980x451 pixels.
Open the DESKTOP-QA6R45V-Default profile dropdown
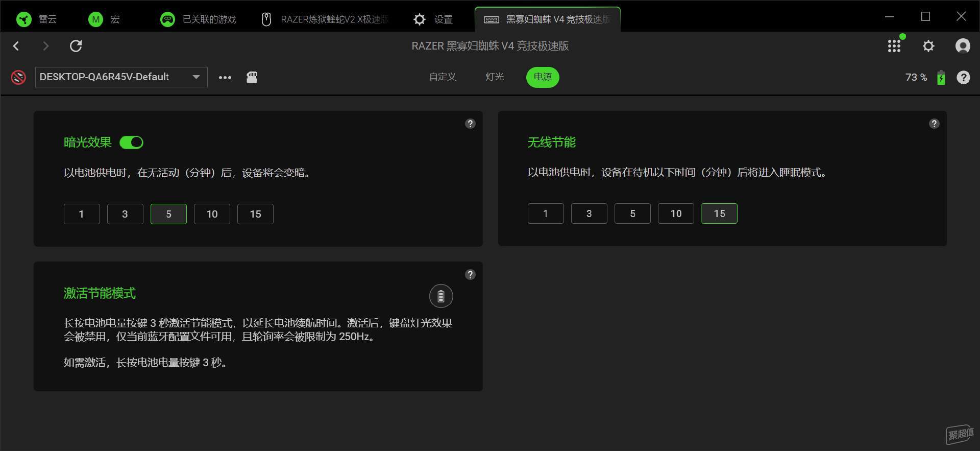point(121,77)
